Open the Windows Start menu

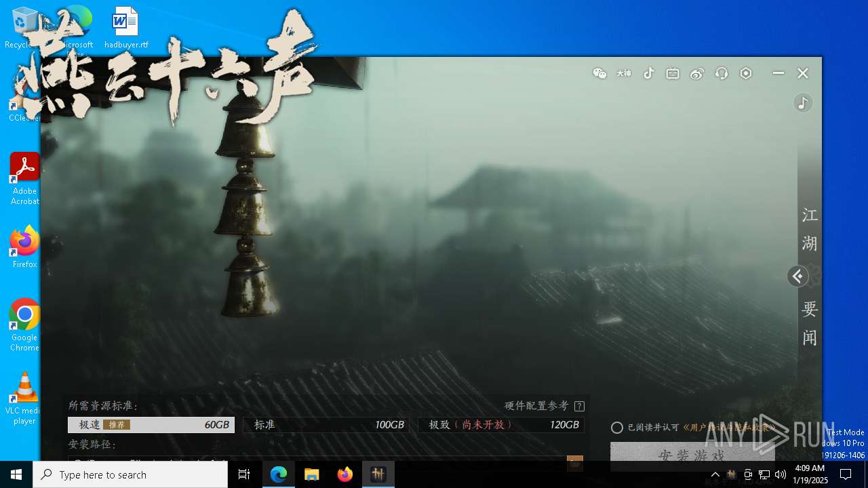pos(16,474)
